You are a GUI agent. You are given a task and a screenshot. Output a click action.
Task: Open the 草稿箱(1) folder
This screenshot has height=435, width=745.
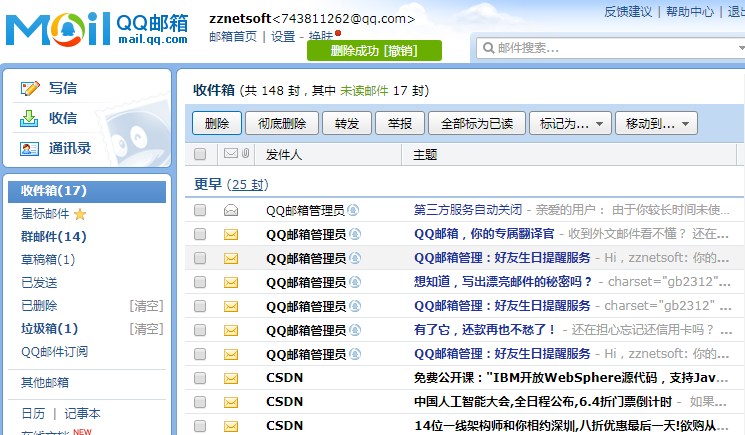48,260
